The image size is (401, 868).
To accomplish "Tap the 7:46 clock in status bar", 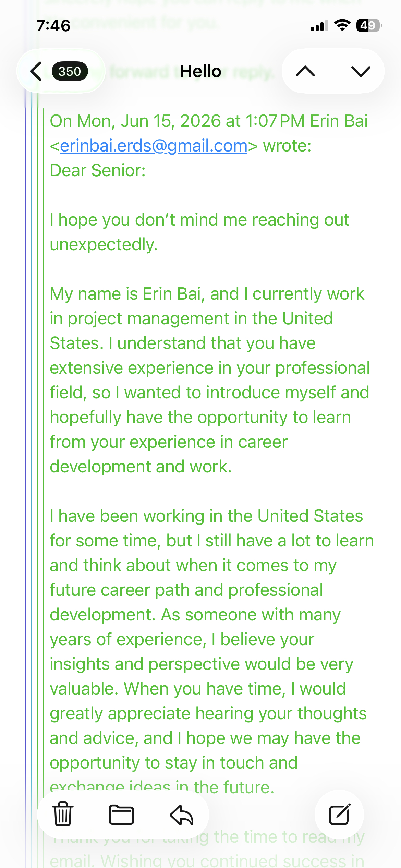I will tap(53, 26).
